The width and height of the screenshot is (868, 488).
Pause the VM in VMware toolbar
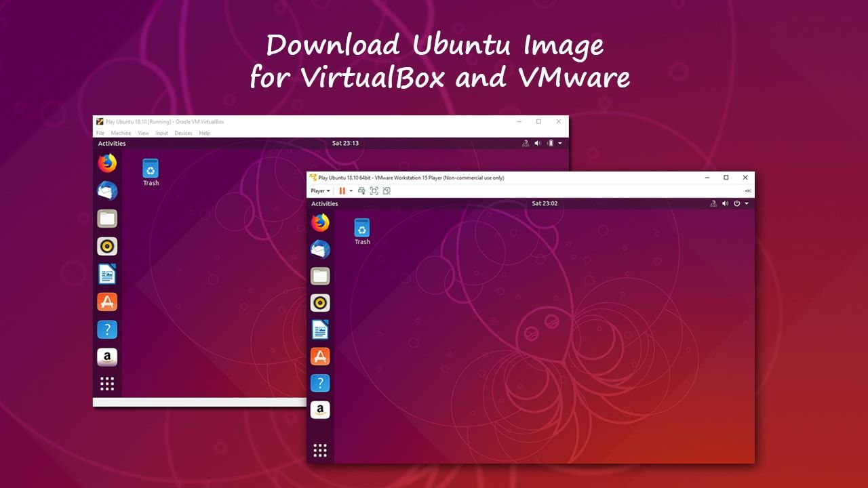[342, 191]
